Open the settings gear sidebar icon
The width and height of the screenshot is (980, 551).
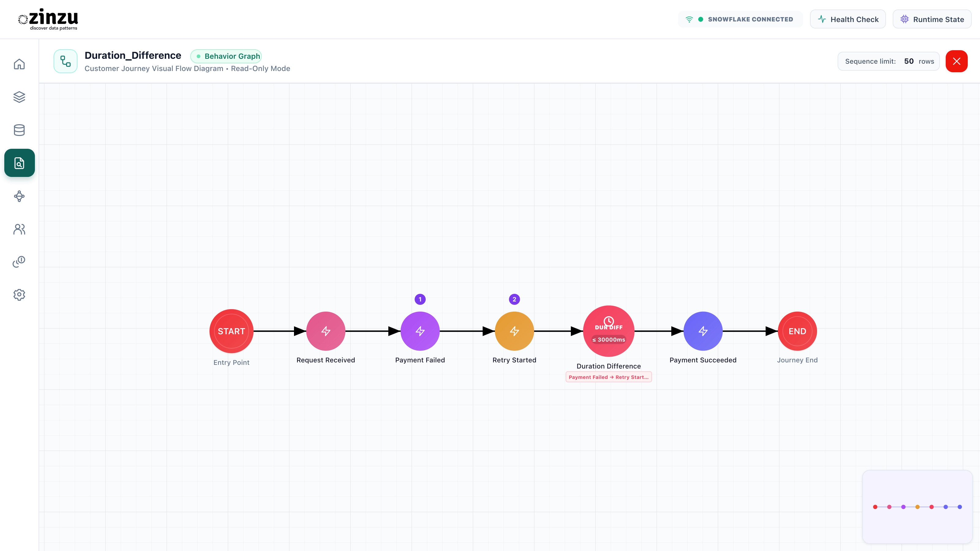point(19,295)
